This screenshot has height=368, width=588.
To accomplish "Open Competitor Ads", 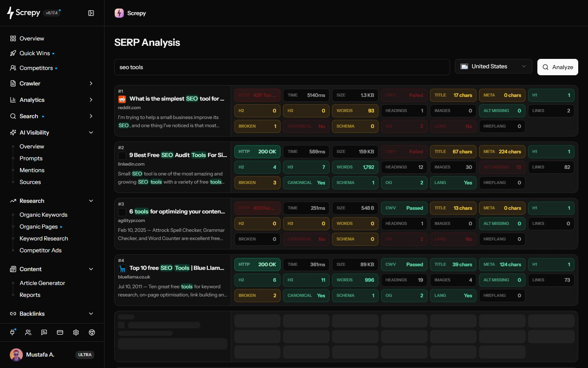I will tap(40, 250).
